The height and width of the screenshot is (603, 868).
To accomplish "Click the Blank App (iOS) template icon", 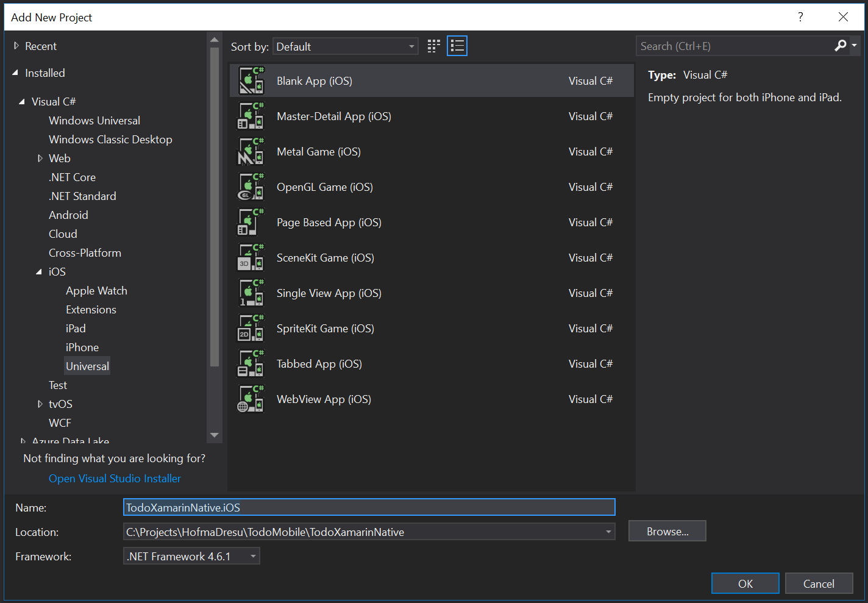I will 251,81.
